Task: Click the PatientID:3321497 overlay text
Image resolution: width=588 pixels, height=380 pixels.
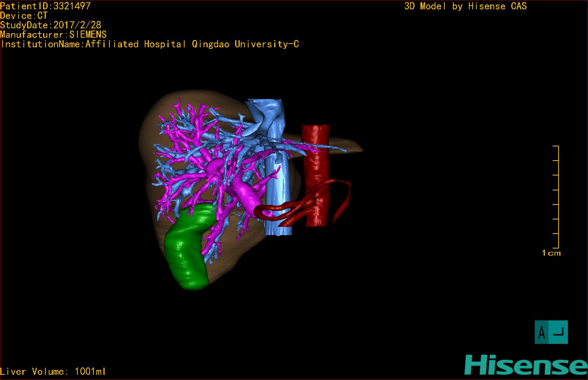Action: (x=45, y=6)
